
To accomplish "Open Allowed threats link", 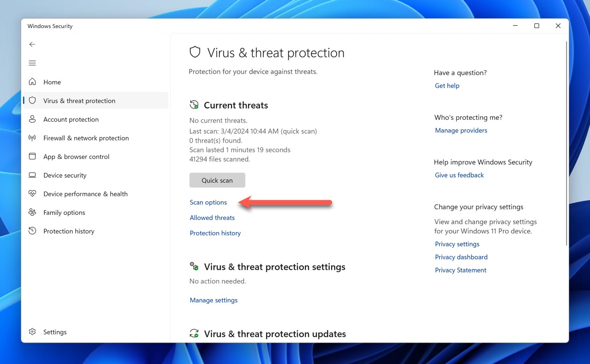I will click(212, 218).
